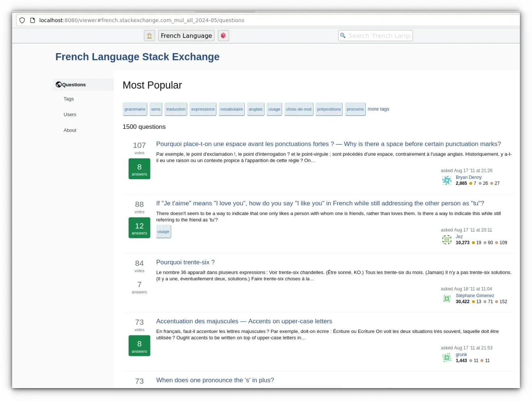Image resolution: width=532 pixels, height=401 pixels.
Task: Open Jez user profile link
Action: (459, 237)
